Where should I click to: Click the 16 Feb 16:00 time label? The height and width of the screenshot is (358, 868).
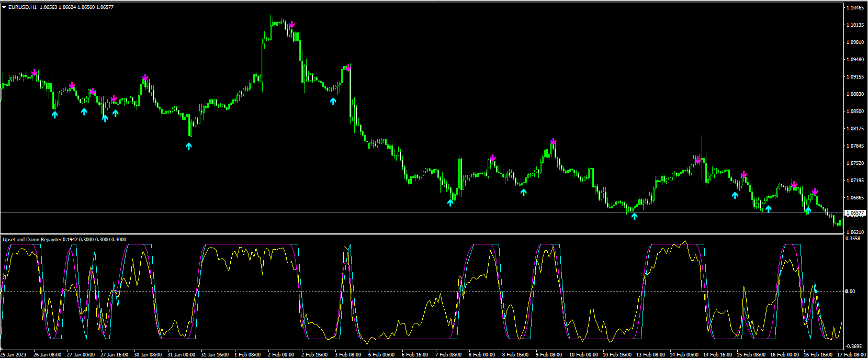[817, 355]
